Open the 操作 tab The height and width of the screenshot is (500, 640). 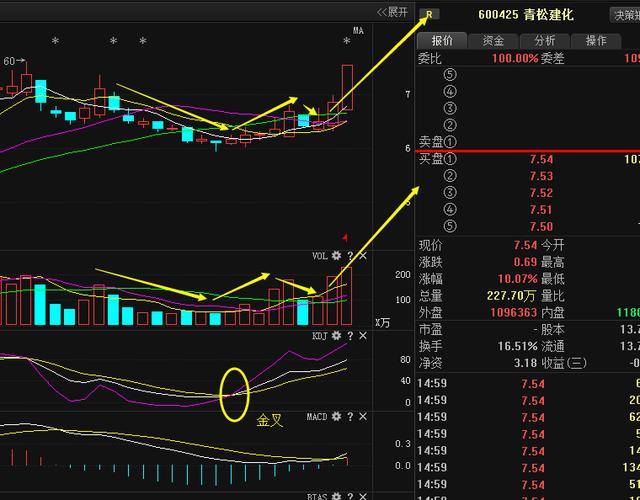(x=596, y=41)
